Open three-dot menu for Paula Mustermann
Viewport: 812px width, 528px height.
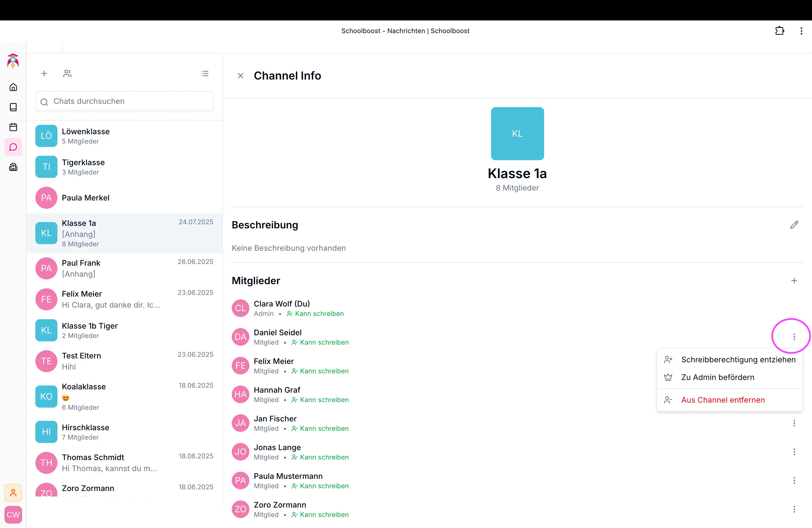[x=794, y=481]
